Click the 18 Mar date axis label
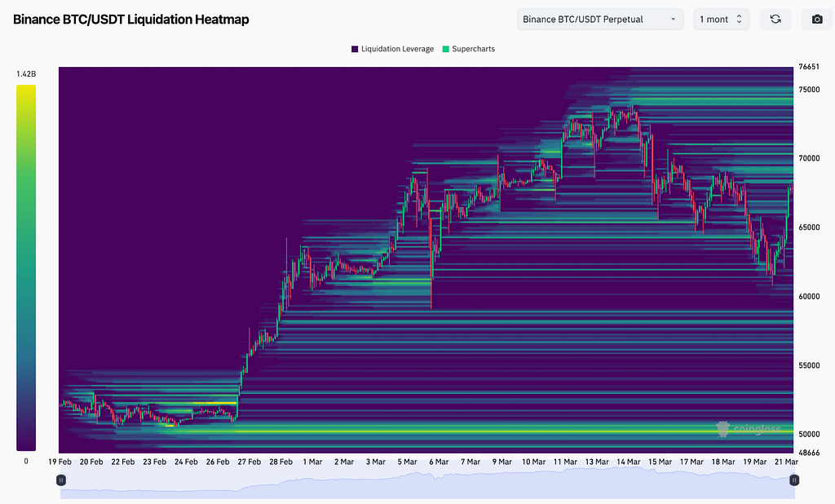This screenshot has width=835, height=504. coord(723,462)
